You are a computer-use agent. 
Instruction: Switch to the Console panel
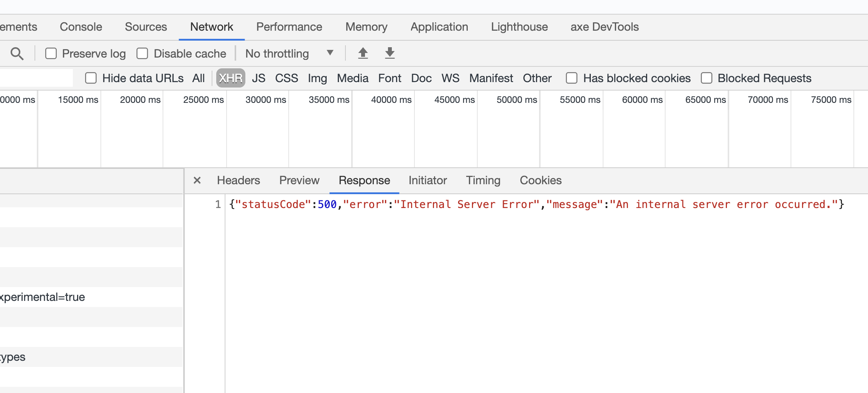pyautogui.click(x=81, y=26)
